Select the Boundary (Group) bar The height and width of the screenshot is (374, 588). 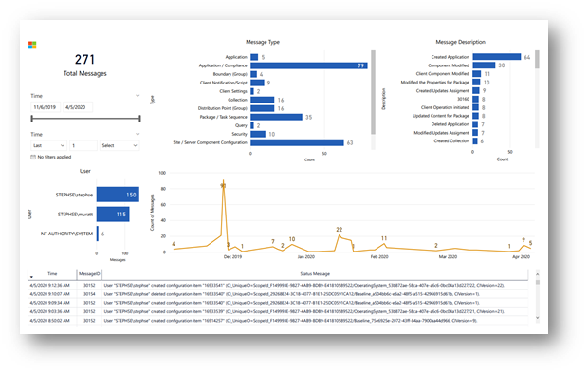click(254, 74)
